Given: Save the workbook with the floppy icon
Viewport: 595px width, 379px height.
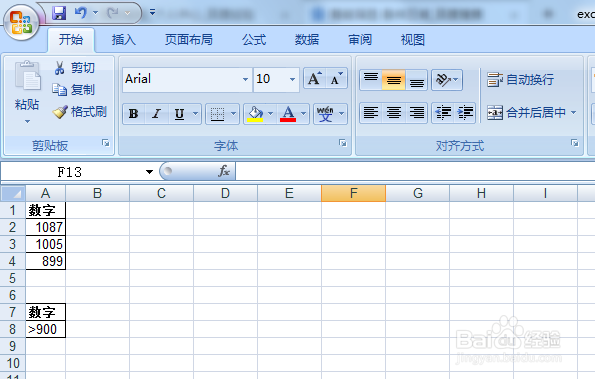Looking at the screenshot, I should (59, 13).
